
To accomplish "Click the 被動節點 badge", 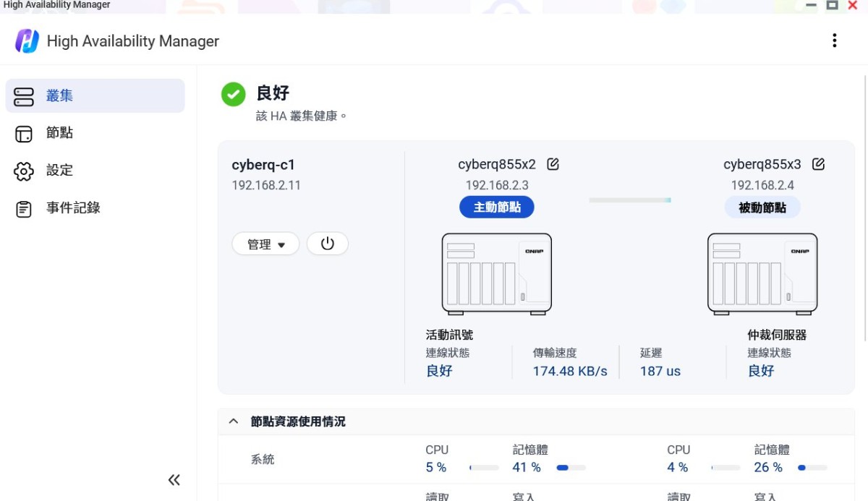I will click(762, 207).
